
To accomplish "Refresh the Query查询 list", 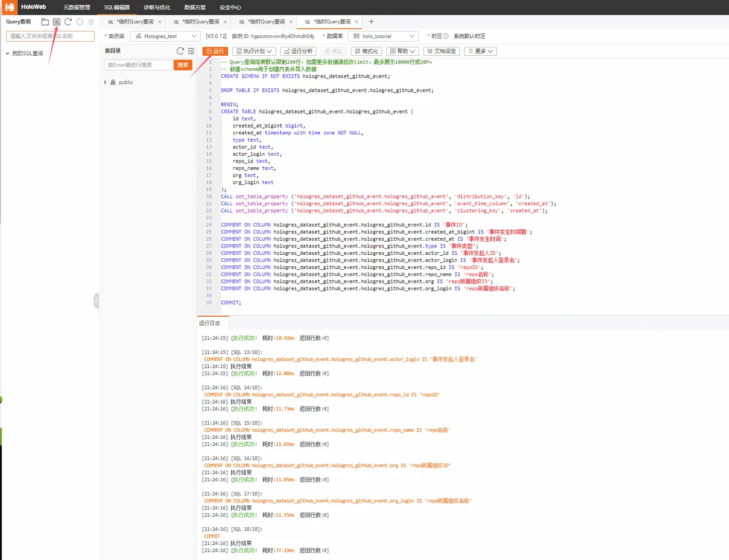I will coord(68,22).
